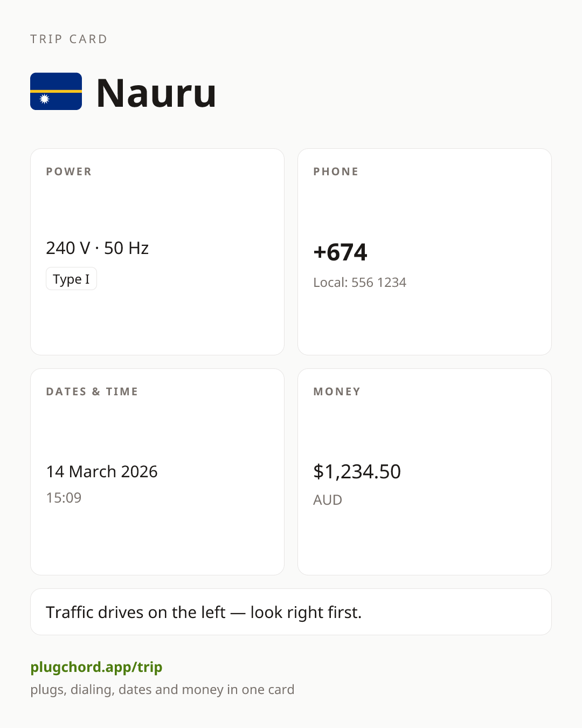Open the plugchord.app/trip link
The height and width of the screenshot is (728, 582).
pos(96,667)
